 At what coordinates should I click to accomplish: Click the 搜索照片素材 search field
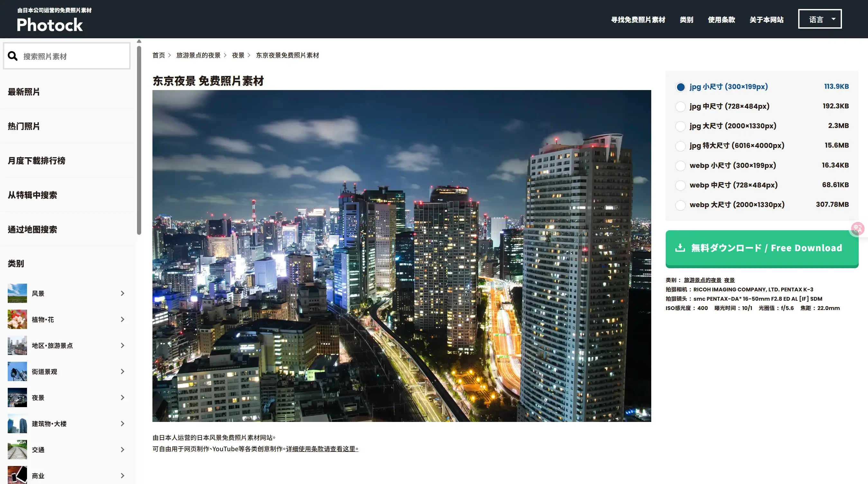(x=74, y=56)
